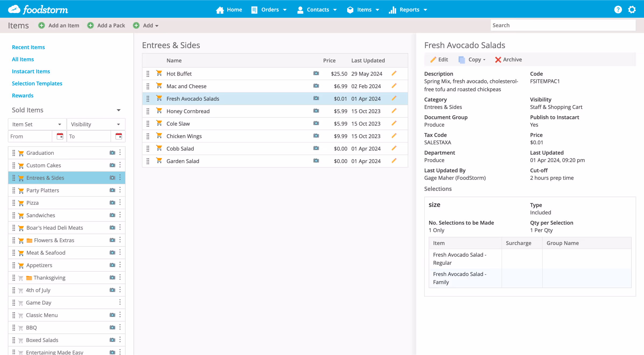Image resolution: width=644 pixels, height=355 pixels.
Task: Expand the Item Set dropdown
Action: (37, 124)
